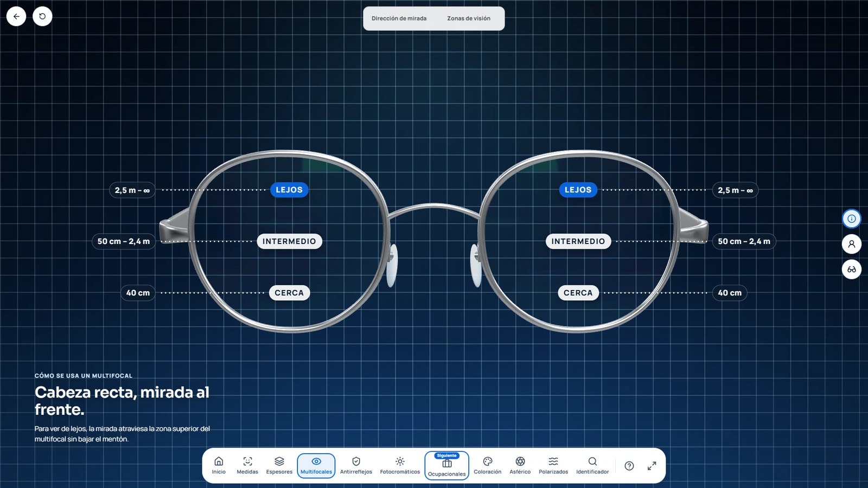Toggle fullscreen with the expand arrows
Screen dimensions: 868x488
652,466
